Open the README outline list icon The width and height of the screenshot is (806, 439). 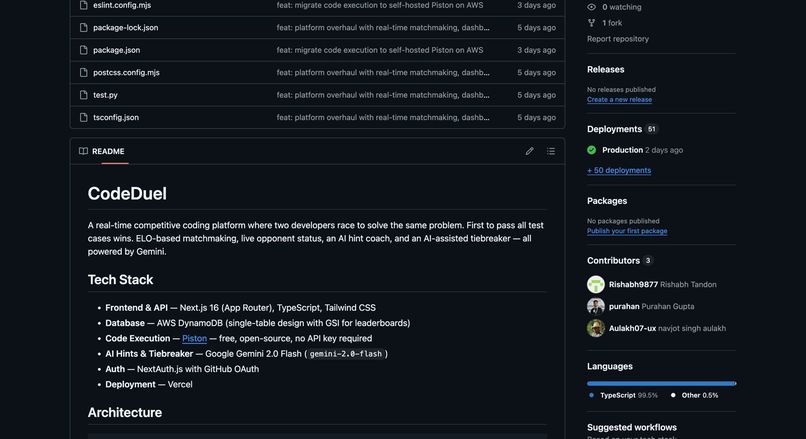tap(551, 151)
